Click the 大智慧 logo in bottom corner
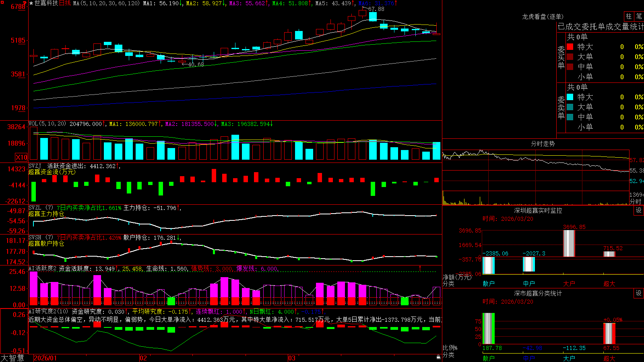Image resolution: width=644 pixels, height=362 pixels. pyautogui.click(x=12, y=358)
